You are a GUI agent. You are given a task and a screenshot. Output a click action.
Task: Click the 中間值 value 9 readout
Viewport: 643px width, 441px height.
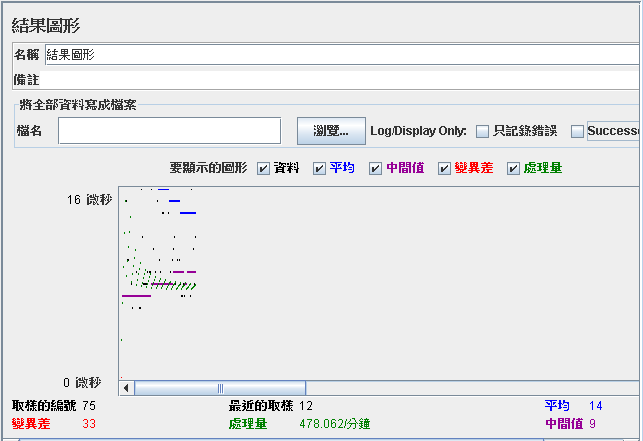pos(592,423)
